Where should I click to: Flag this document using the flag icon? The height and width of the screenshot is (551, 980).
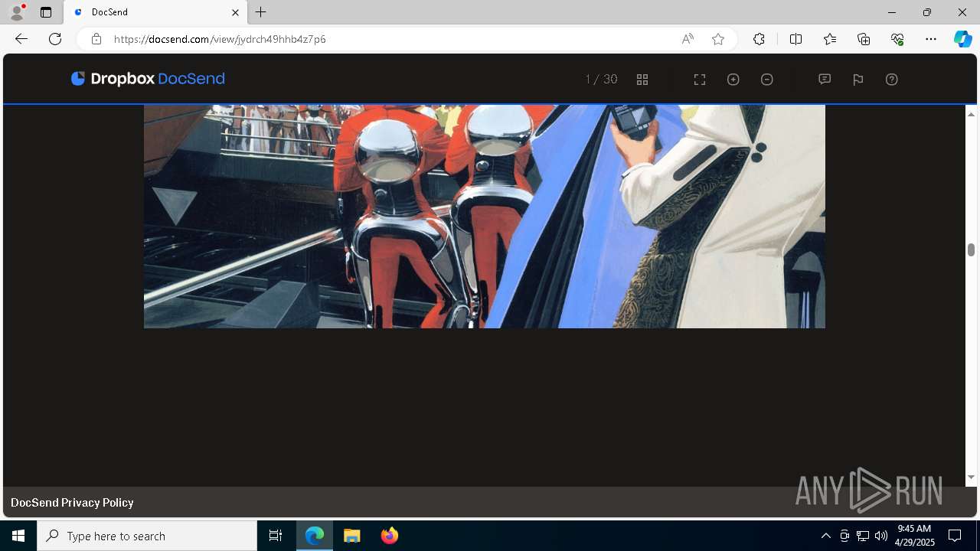click(x=858, y=80)
